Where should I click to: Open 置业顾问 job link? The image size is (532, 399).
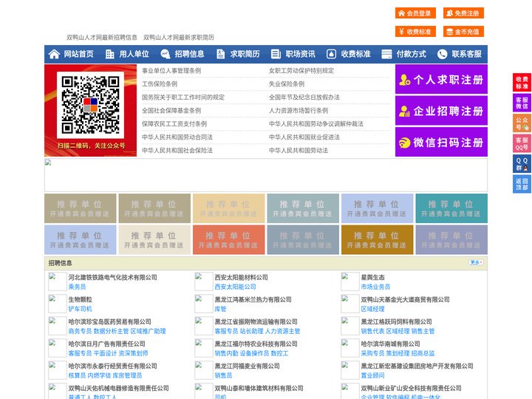[372, 375]
